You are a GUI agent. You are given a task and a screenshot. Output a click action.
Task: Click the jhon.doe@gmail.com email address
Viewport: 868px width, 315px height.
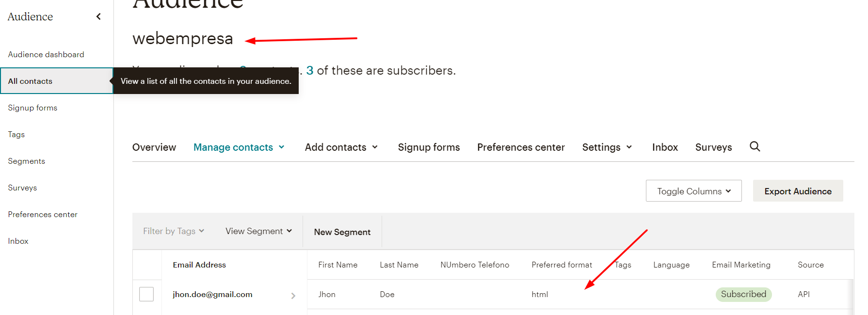tap(212, 294)
